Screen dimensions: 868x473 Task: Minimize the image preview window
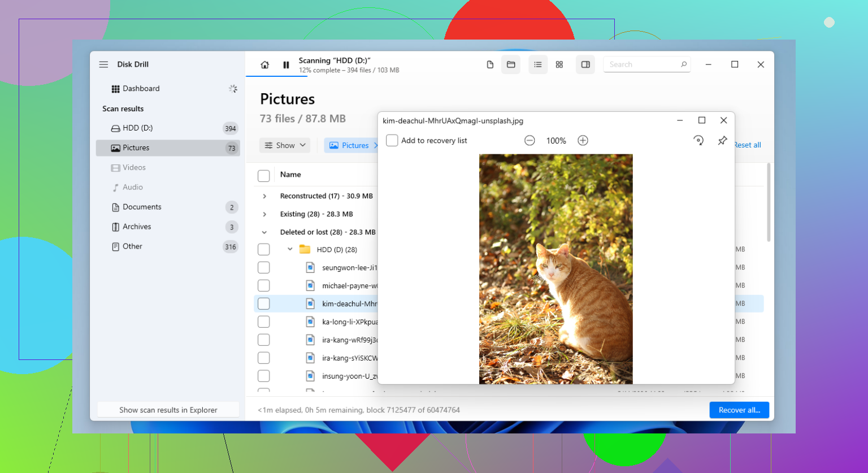coord(680,120)
